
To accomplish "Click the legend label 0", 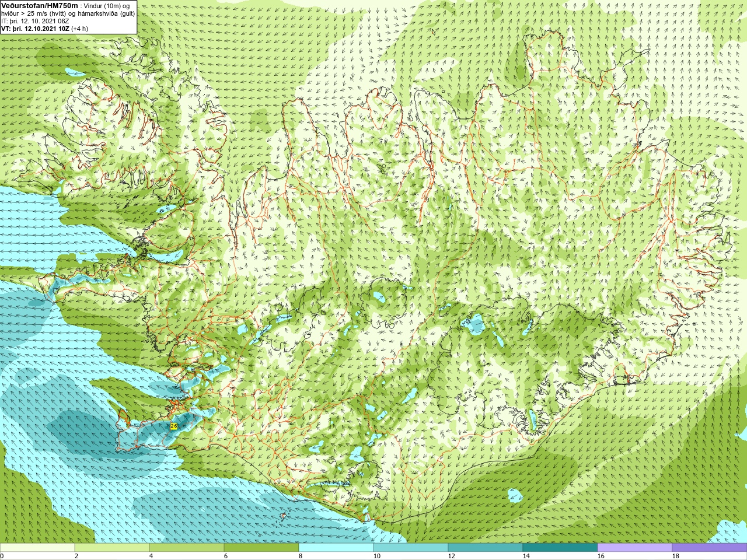I will pos(2,556).
